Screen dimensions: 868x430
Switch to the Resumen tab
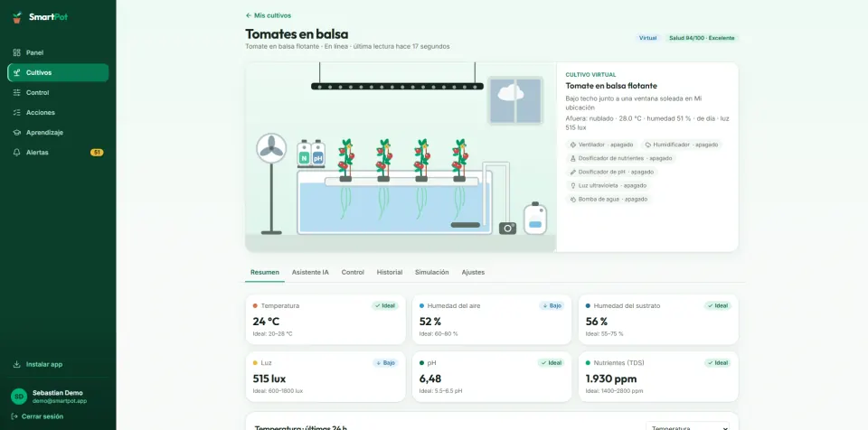click(265, 272)
